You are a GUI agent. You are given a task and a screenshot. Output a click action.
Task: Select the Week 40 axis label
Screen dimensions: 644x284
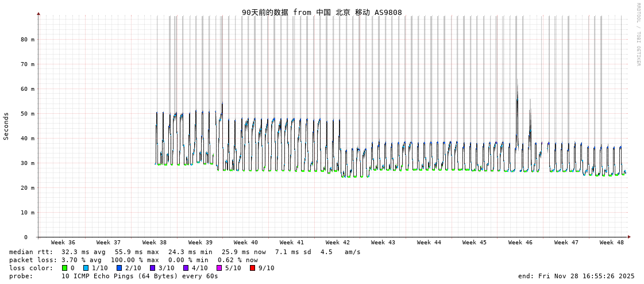246,243
